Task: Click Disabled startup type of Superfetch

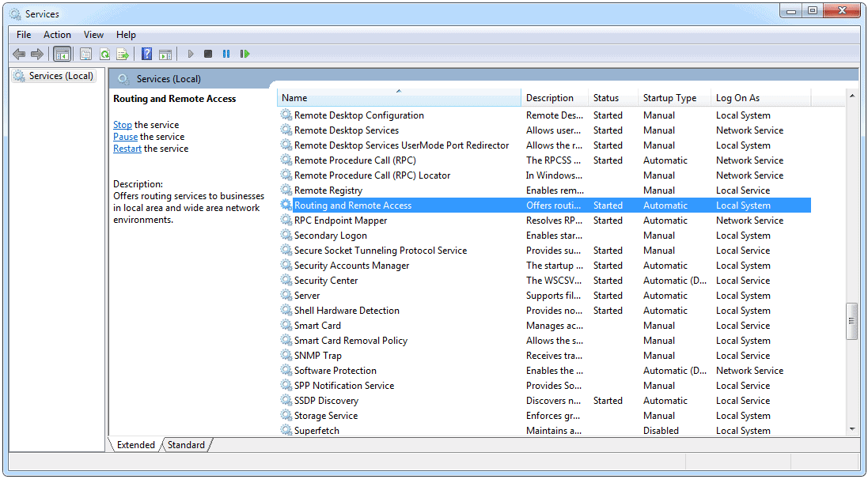Action: pyautogui.click(x=661, y=430)
